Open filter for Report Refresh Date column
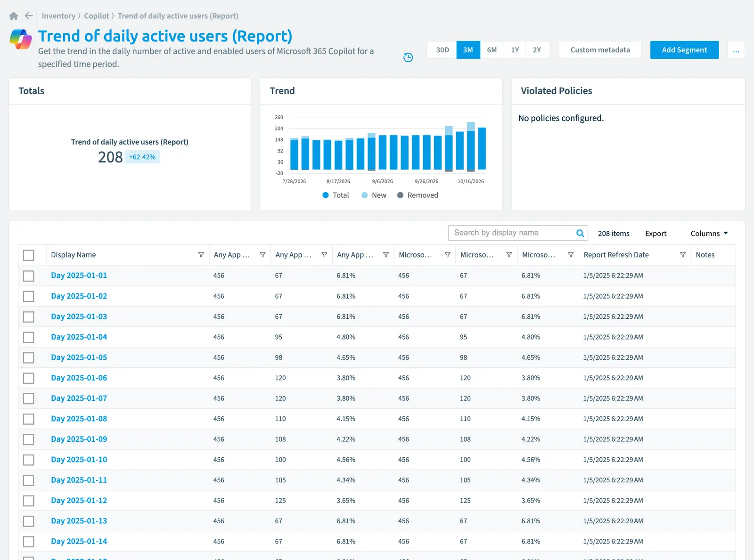Image resolution: width=754 pixels, height=560 pixels. point(683,255)
